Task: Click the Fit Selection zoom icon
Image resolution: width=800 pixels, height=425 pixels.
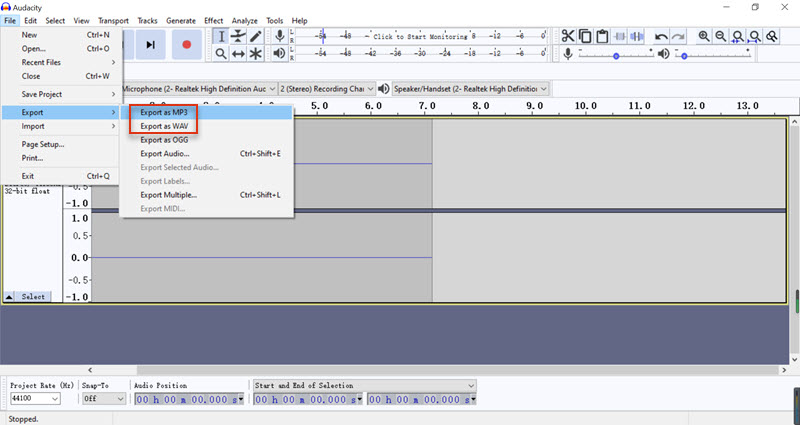Action: (738, 36)
